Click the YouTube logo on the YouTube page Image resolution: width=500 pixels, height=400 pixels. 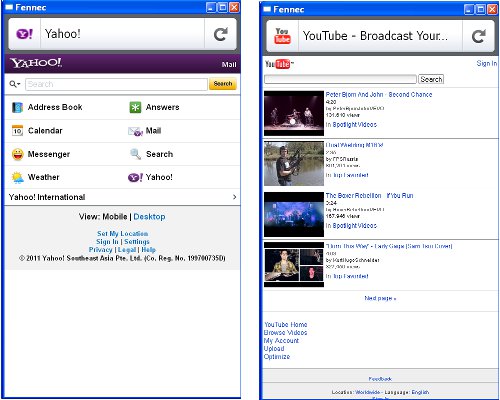279,64
